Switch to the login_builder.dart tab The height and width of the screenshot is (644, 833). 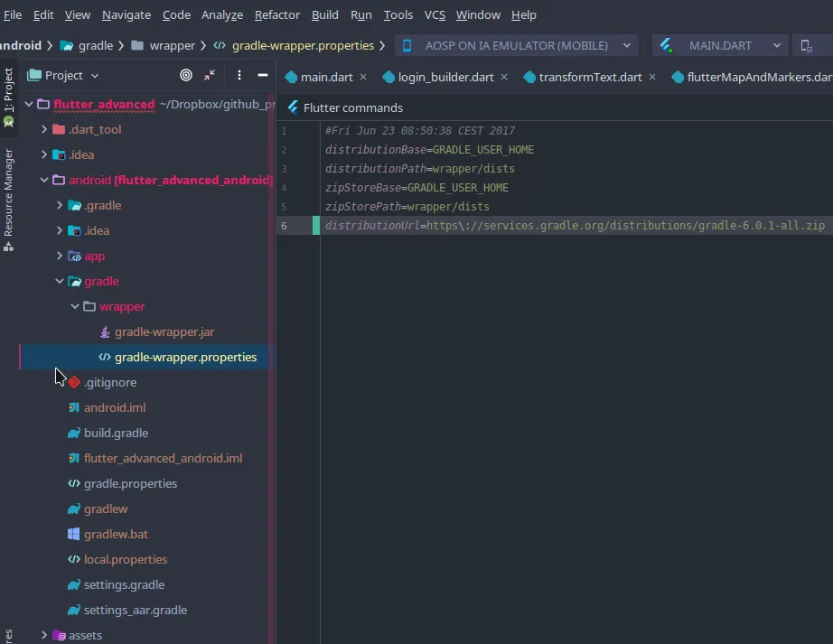(x=445, y=78)
